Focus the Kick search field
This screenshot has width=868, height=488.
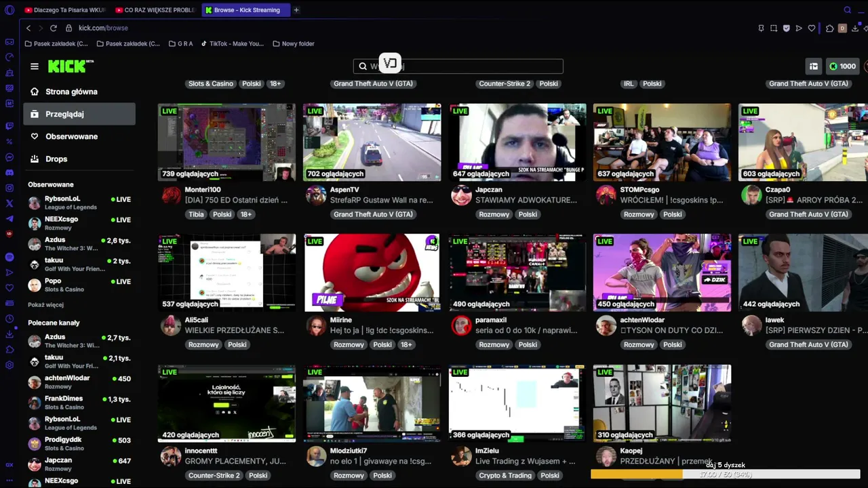pos(458,66)
